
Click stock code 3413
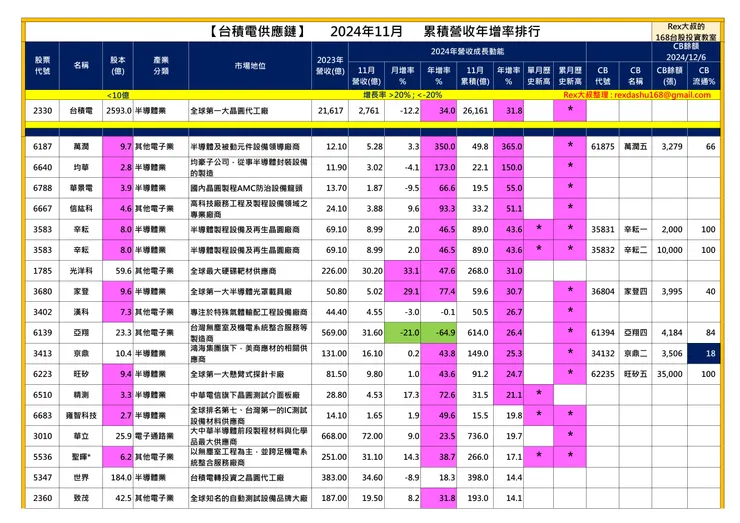42,354
